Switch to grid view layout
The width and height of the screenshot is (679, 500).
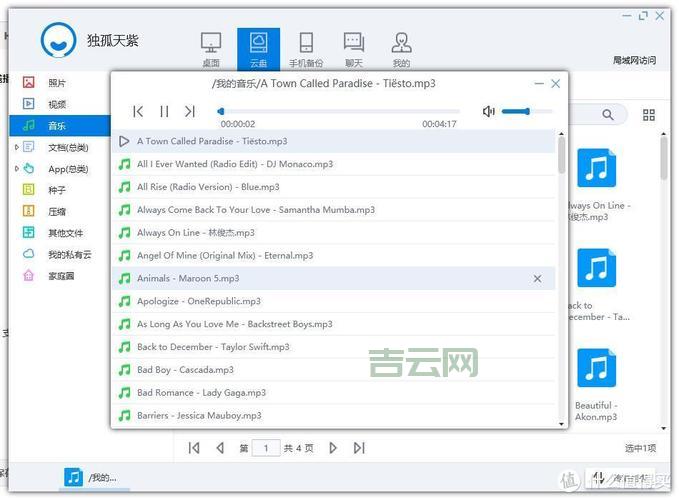pyautogui.click(x=649, y=115)
